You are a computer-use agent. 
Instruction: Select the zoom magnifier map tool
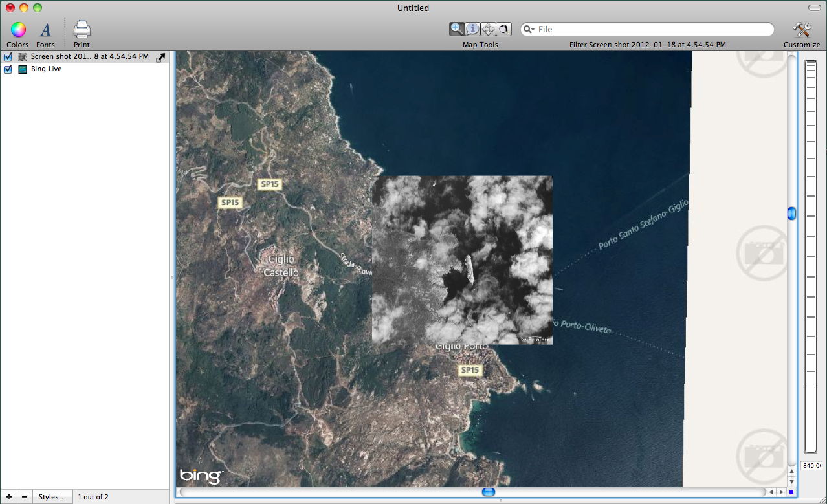[457, 29]
